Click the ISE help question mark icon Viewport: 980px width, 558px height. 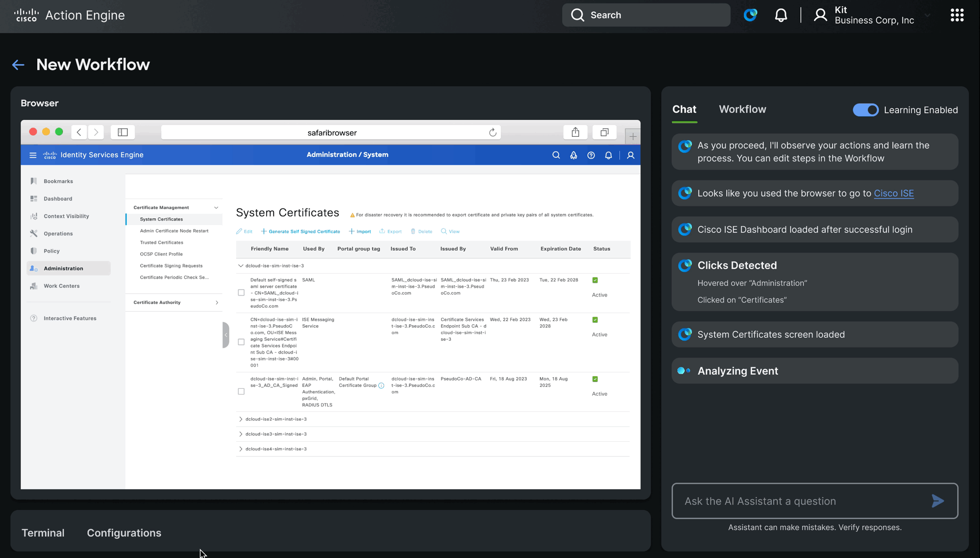[x=591, y=155]
